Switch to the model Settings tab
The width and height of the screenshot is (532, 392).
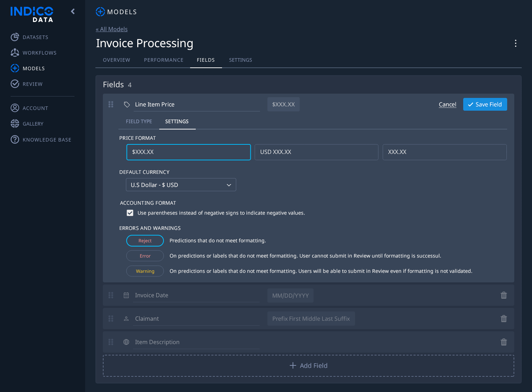pos(240,60)
